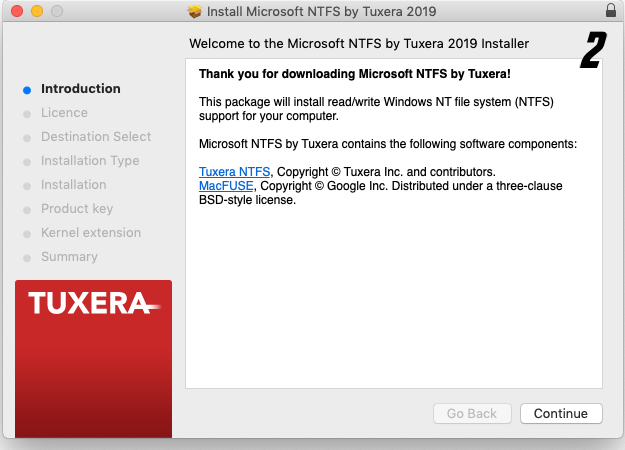Click the installer package icon in title bar
The height and width of the screenshot is (450, 625).
(x=195, y=11)
